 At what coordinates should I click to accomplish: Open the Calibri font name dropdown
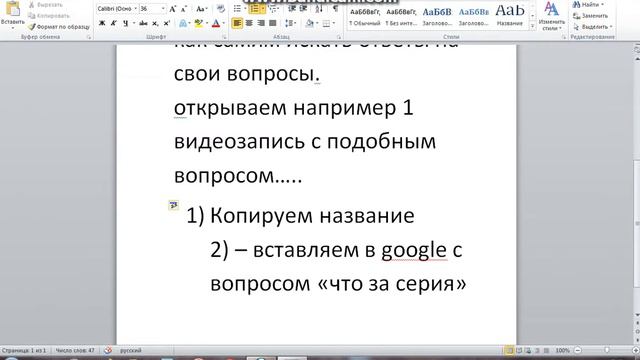136,9
